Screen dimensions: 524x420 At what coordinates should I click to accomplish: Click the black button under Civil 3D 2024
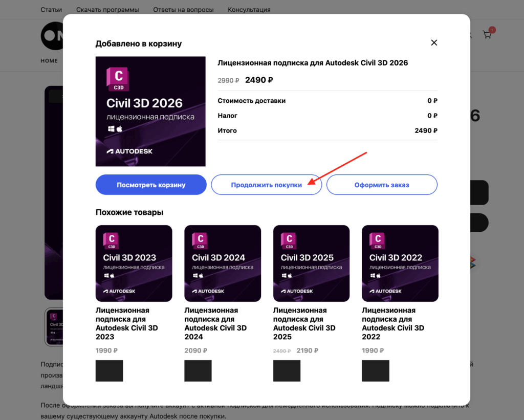[x=198, y=370]
